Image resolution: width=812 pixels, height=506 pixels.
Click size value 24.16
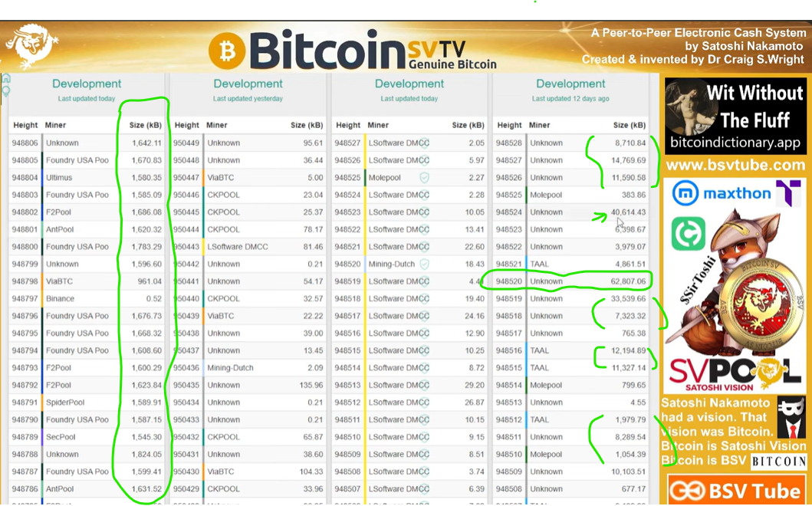click(475, 316)
